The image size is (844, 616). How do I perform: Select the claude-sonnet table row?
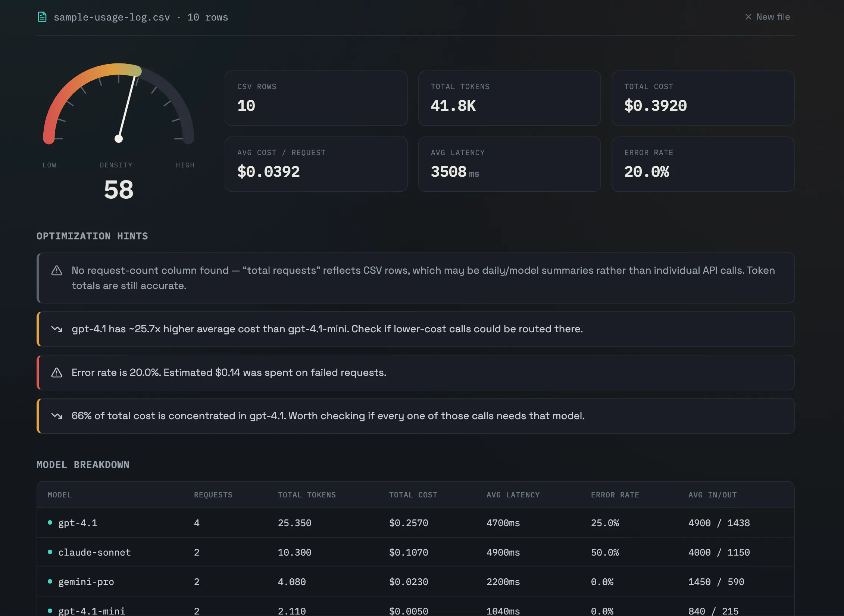pos(415,552)
